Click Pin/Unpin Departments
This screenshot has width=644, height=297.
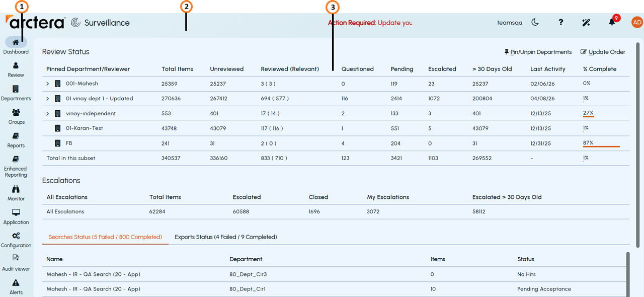click(x=538, y=52)
